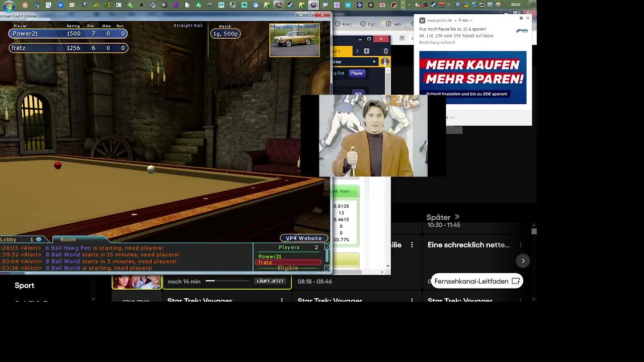The image size is (644, 362).
Task: Click the 08:18 - 08:46 time slot
Action: [x=314, y=282]
